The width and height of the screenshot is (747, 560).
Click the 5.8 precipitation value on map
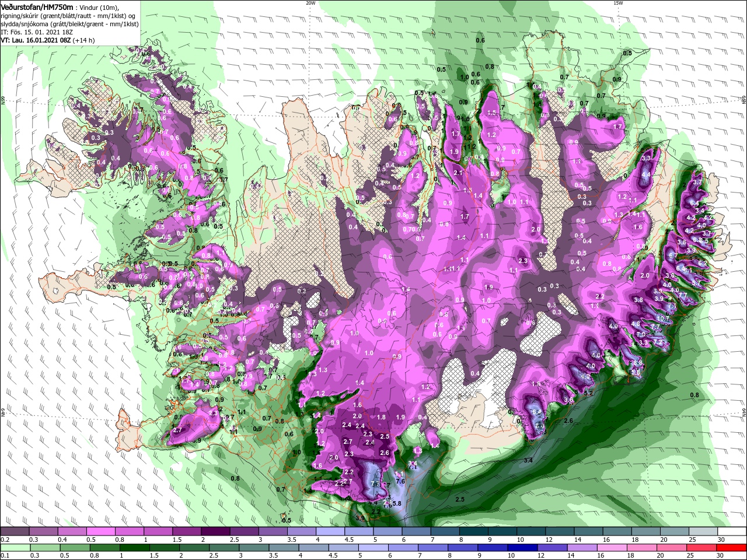(x=397, y=503)
